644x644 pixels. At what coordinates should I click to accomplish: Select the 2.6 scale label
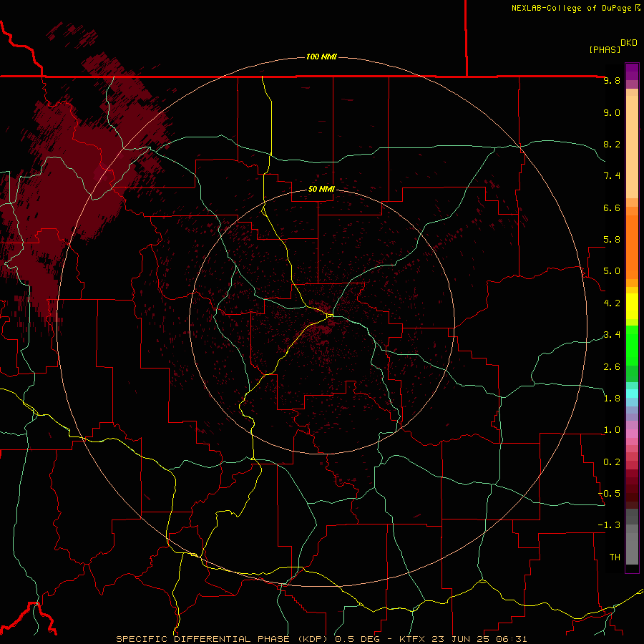click(612, 367)
